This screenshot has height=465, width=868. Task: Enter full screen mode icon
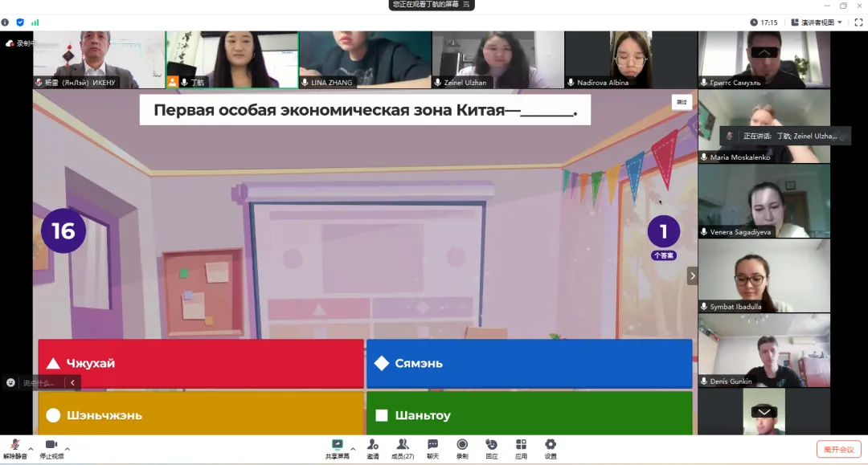pyautogui.click(x=858, y=22)
